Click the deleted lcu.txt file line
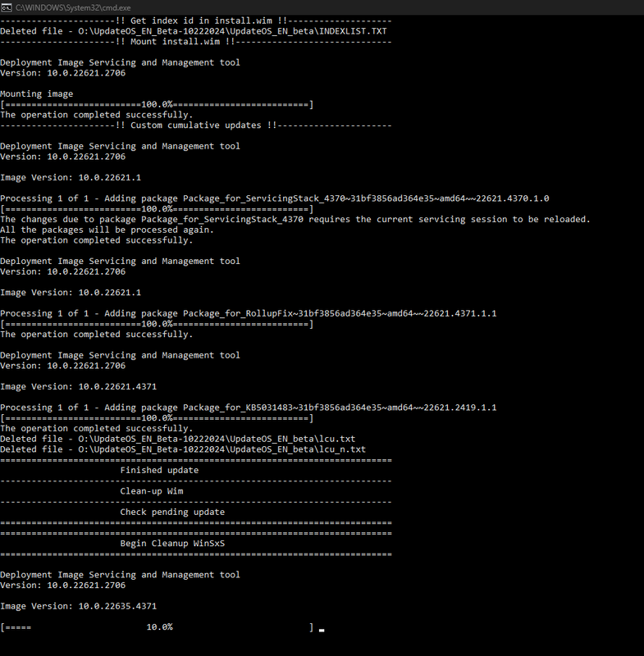The image size is (644, 656). point(177,439)
